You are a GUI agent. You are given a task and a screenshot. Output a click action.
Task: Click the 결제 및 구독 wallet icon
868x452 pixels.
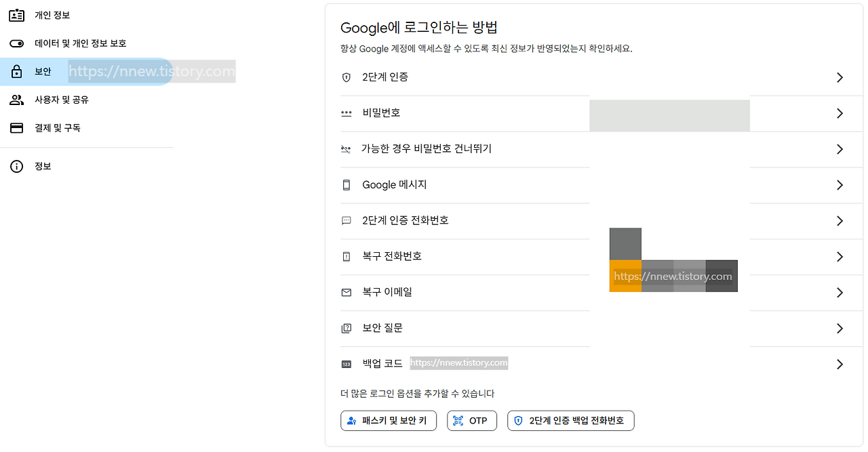click(x=16, y=127)
